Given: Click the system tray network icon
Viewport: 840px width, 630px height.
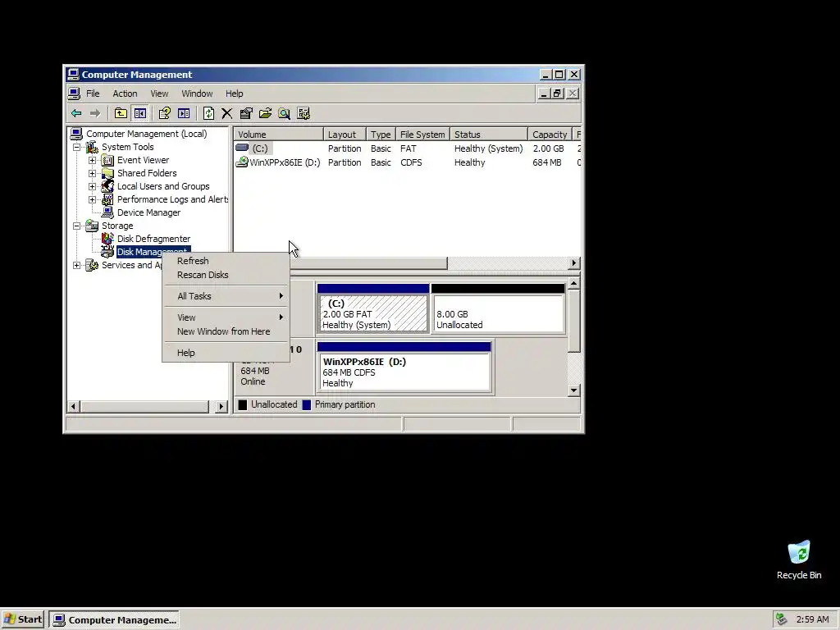Looking at the screenshot, I should pos(782,619).
